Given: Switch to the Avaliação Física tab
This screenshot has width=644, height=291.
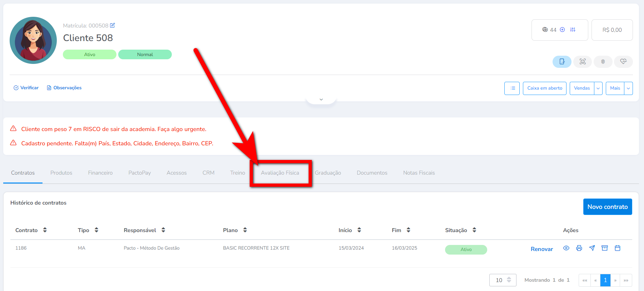Looking at the screenshot, I should point(280,173).
